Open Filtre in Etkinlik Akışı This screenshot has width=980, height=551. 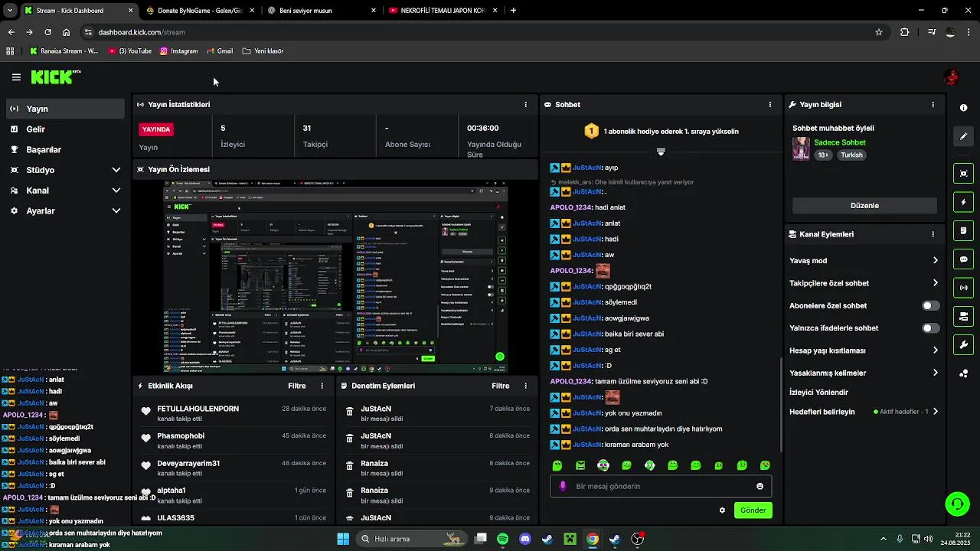(297, 386)
